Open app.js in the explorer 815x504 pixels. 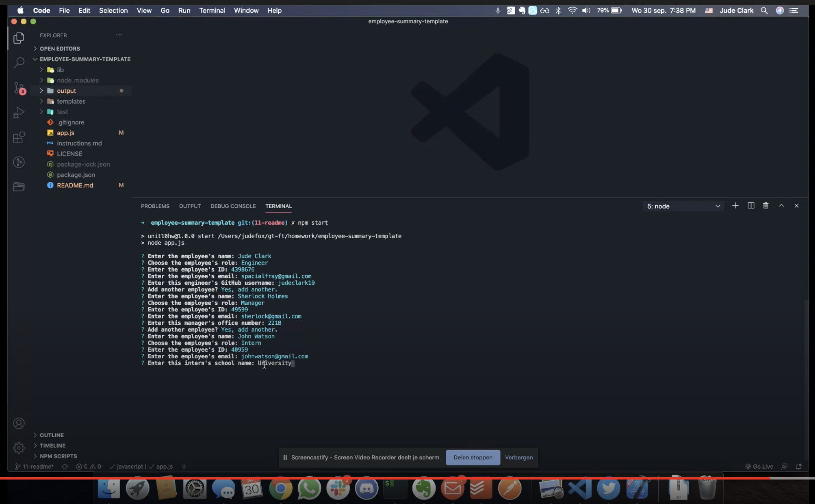coord(66,133)
